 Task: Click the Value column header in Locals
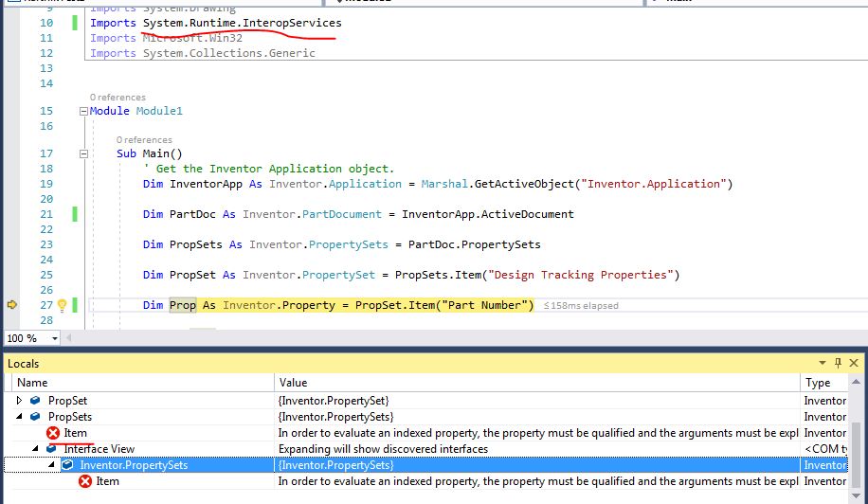coord(537,383)
